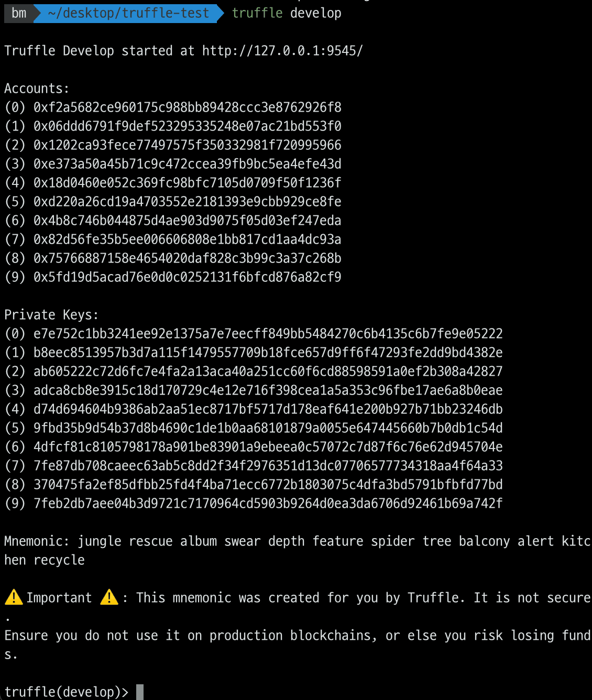592x700 pixels.
Task: Click the Accounts: heading
Action: click(x=37, y=89)
